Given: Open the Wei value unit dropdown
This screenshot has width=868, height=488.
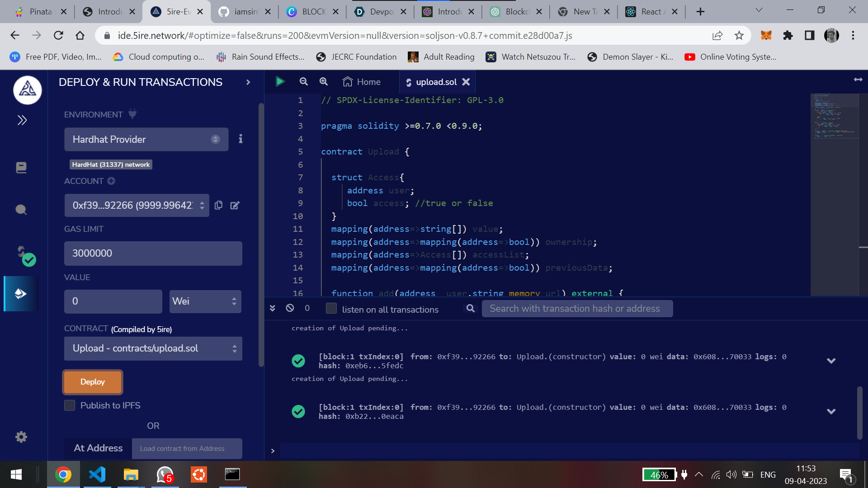Looking at the screenshot, I should pos(205,301).
